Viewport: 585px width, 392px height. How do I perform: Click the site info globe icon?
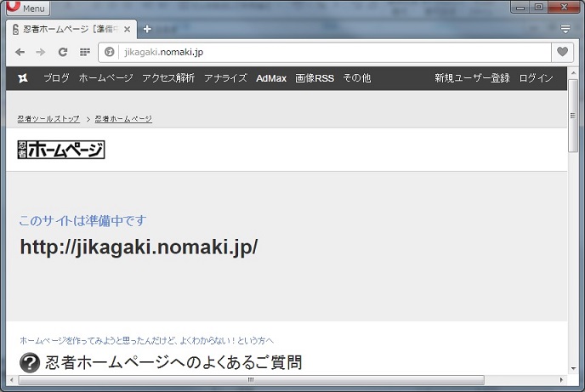click(110, 52)
